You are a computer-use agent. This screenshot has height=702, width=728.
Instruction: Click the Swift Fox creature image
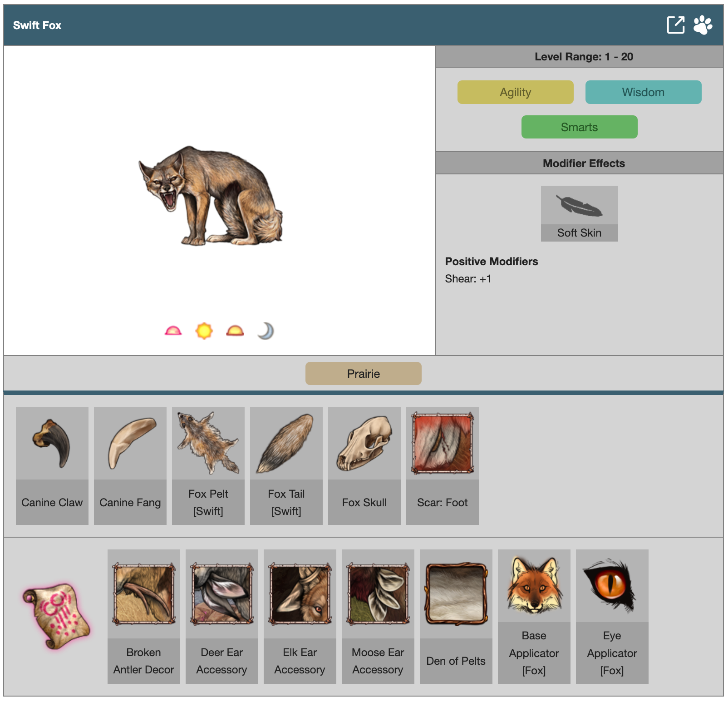211,196
